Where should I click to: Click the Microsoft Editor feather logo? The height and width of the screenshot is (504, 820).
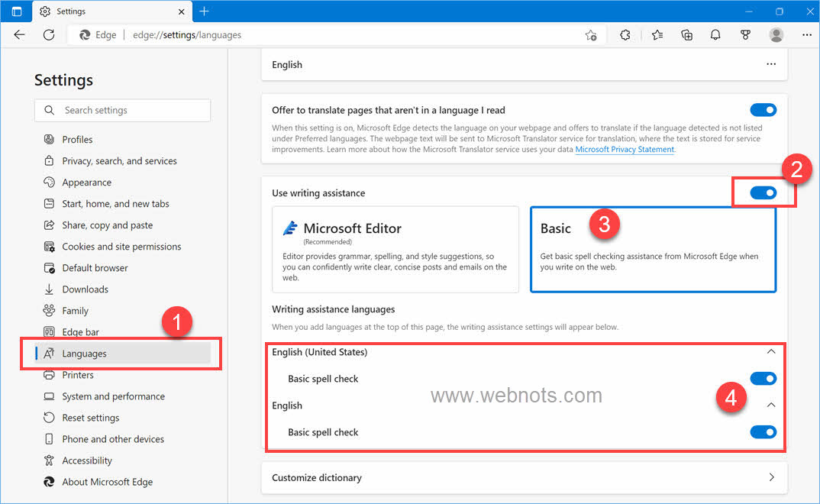coord(290,228)
